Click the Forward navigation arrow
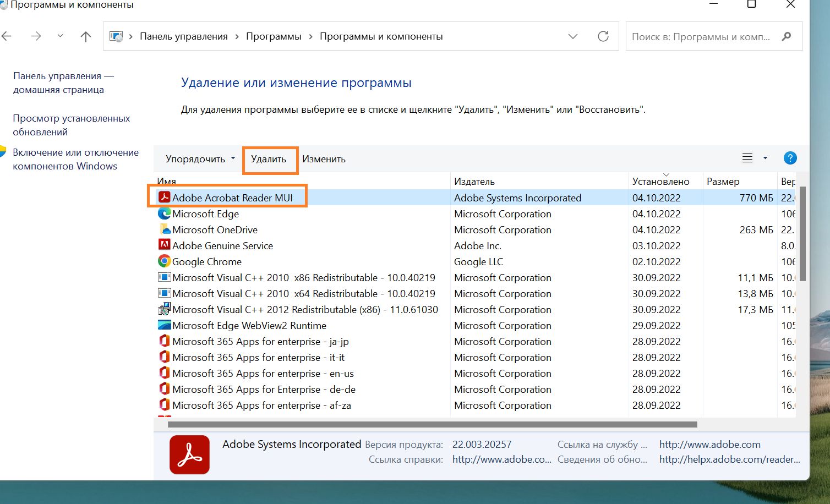This screenshot has width=830, height=504. 36,36
